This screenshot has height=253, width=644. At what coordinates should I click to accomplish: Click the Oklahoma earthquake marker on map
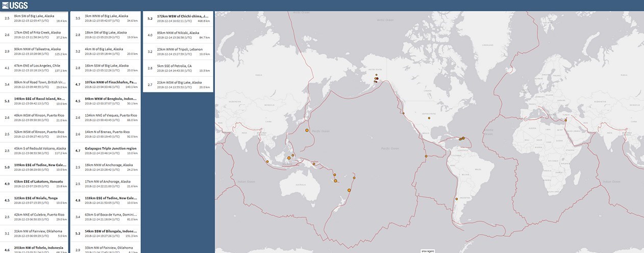[x=429, y=118]
